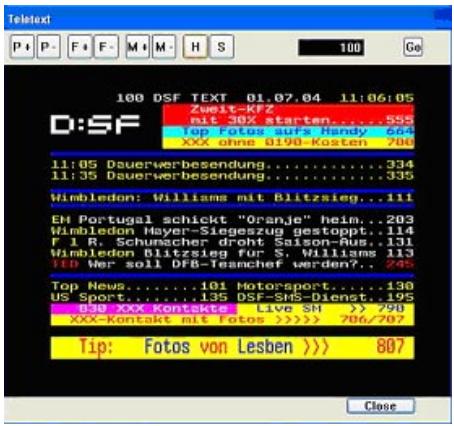Click the P- previous page button
Viewport: 454px width, 426px height.
(49, 47)
